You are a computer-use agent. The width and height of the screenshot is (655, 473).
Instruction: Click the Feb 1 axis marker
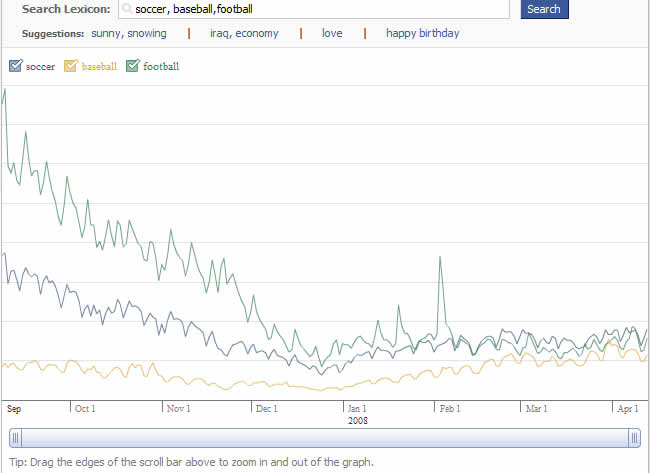450,409
